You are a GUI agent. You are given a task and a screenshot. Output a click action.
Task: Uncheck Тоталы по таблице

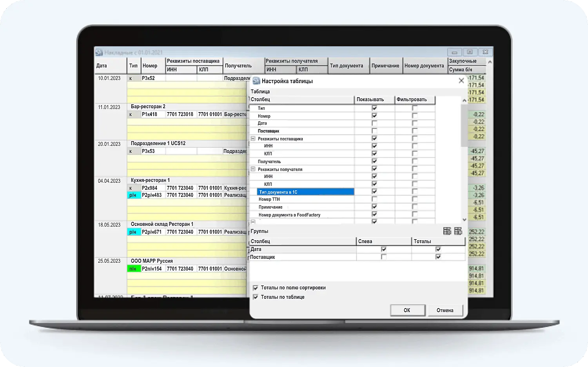[x=256, y=297]
